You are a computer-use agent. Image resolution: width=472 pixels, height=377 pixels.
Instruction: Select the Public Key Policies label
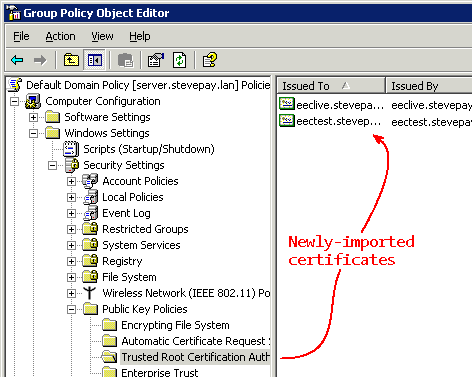tap(145, 309)
